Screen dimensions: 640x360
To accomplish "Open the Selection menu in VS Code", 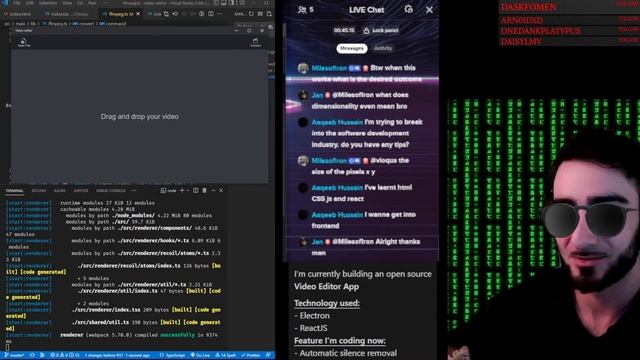I will [48, 3].
